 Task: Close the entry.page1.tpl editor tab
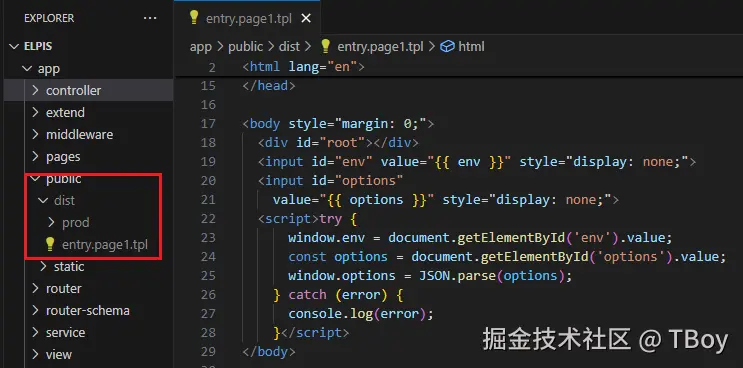pyautogui.click(x=306, y=18)
